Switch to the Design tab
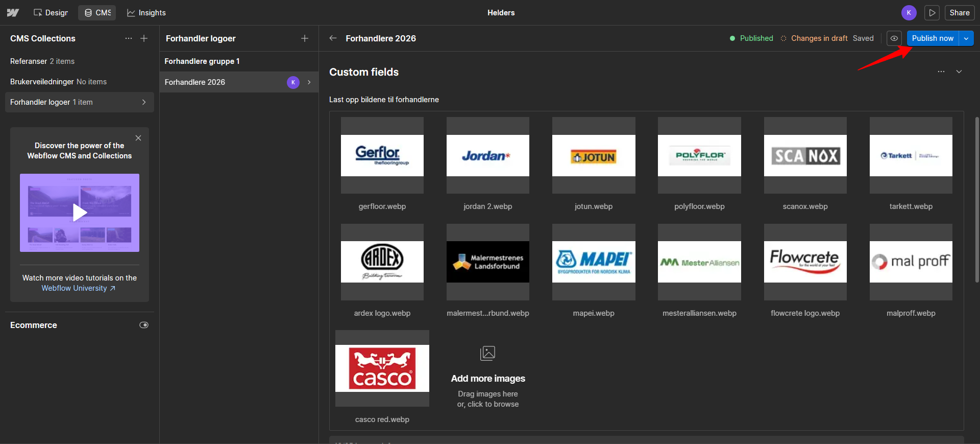Viewport: 980px width, 444px height. click(51, 13)
